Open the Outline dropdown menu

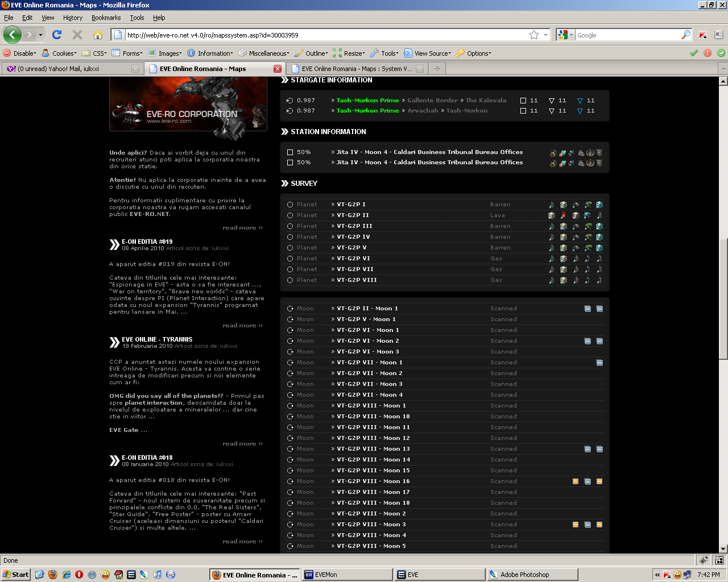[x=312, y=53]
